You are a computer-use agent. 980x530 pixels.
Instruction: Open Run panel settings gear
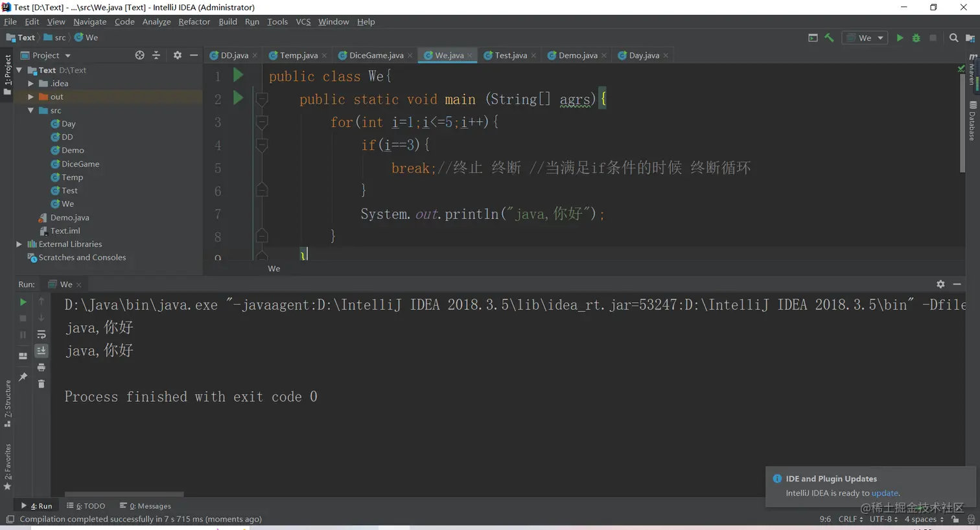point(940,284)
